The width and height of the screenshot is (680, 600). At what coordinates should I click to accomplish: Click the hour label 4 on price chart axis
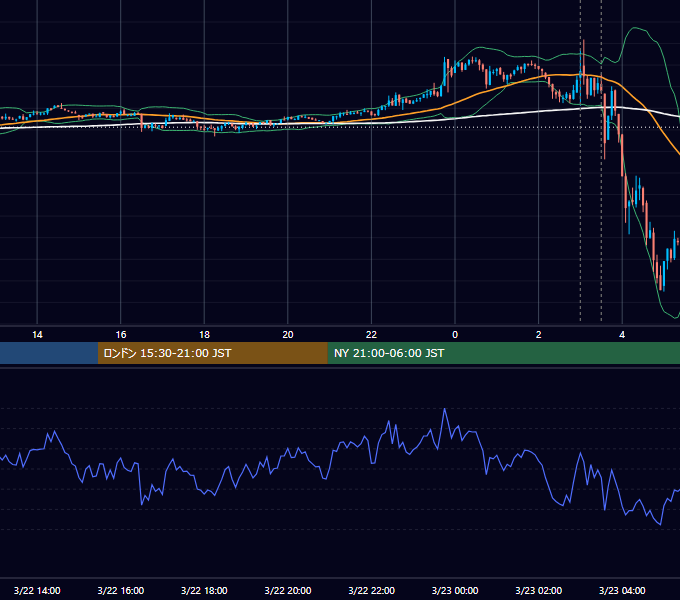point(622,335)
